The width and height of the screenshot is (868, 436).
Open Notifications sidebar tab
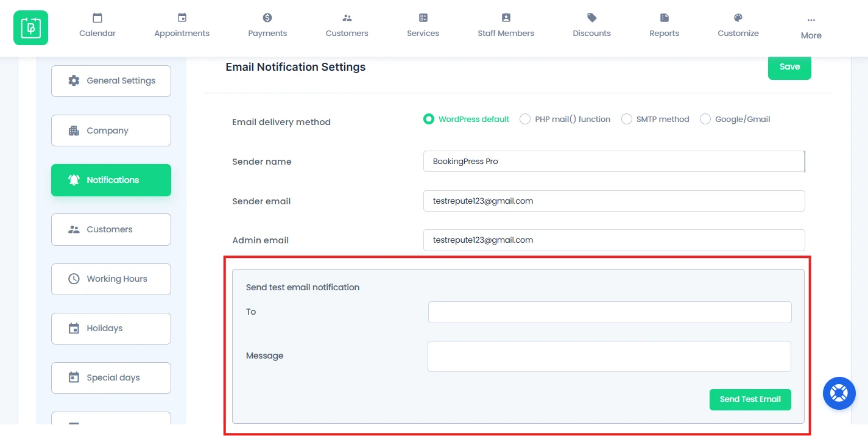(111, 180)
